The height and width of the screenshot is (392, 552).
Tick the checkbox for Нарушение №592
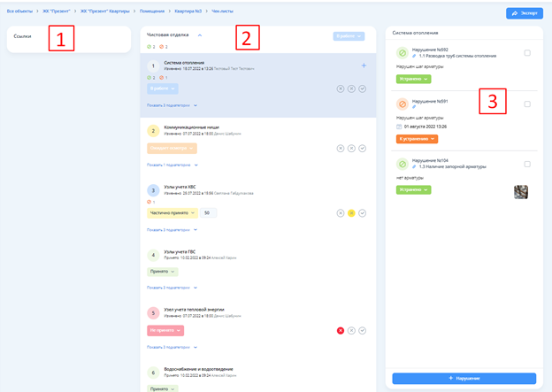(x=527, y=53)
